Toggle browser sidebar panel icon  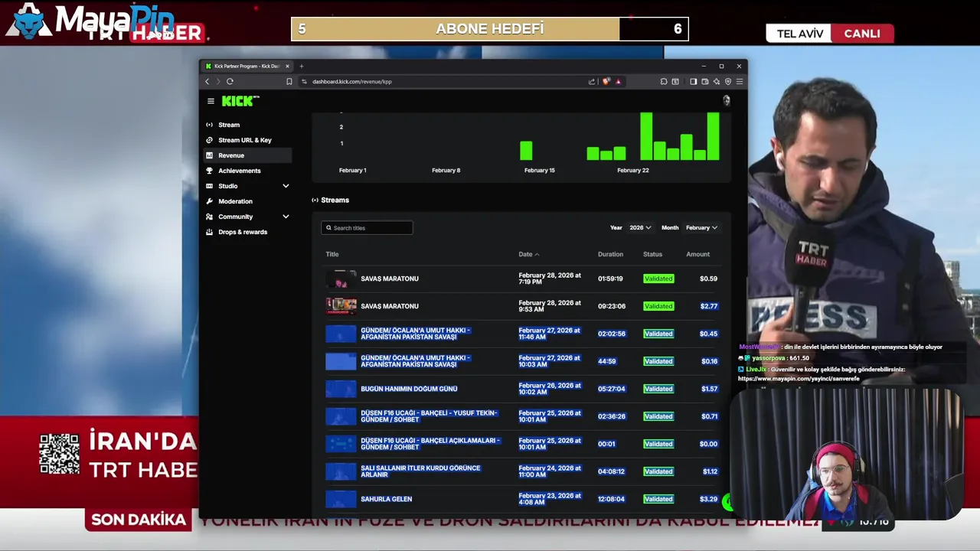click(x=693, y=81)
